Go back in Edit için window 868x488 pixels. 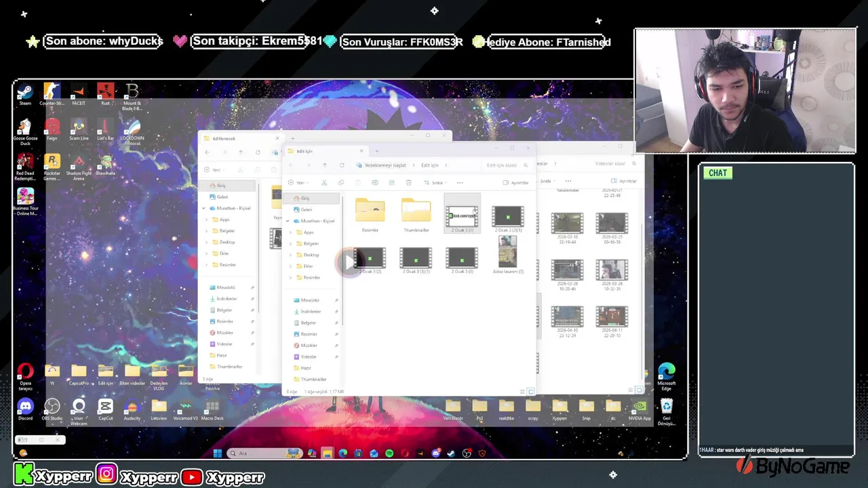(x=292, y=165)
